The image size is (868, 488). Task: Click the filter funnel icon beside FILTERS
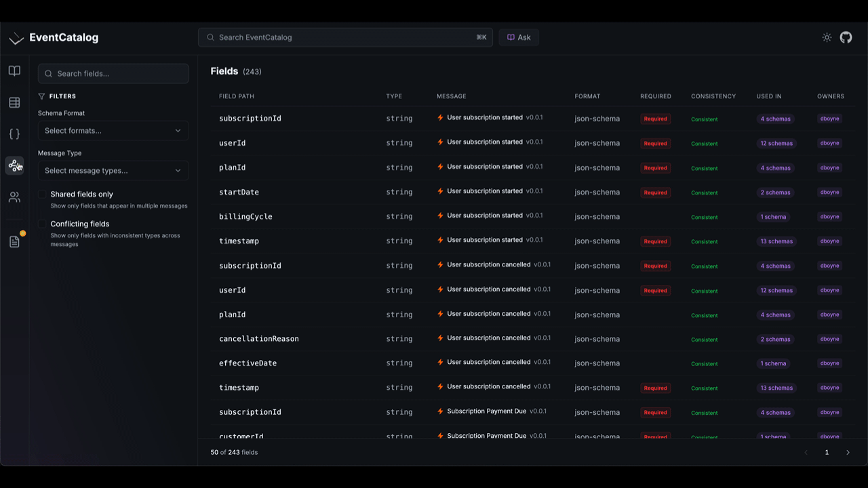coord(41,96)
